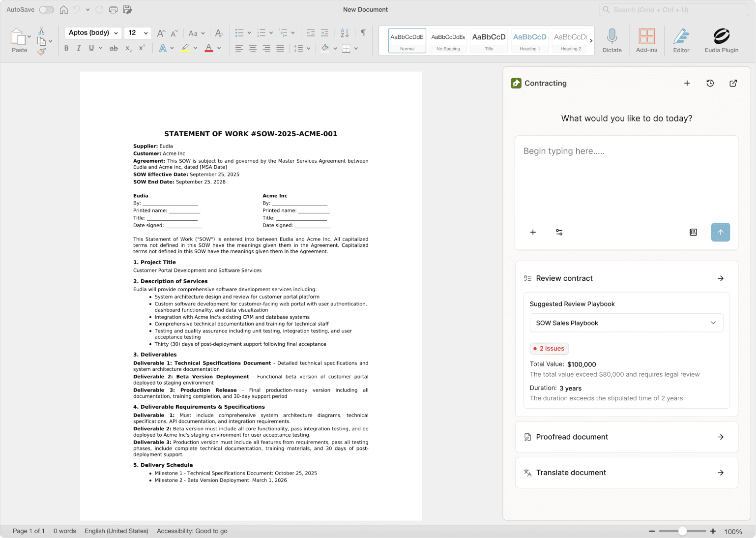Toggle the AutoSave switch
This screenshot has height=538, width=756.
point(46,10)
